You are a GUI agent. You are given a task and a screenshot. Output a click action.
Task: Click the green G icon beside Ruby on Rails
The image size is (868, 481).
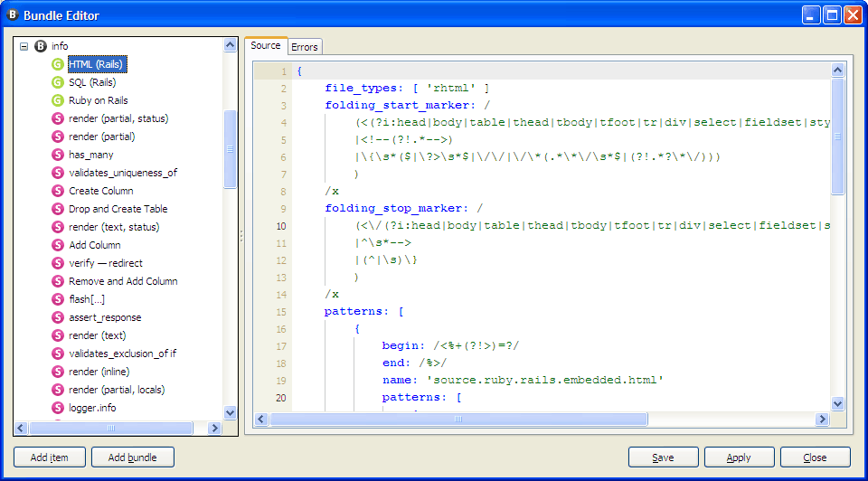tap(58, 100)
